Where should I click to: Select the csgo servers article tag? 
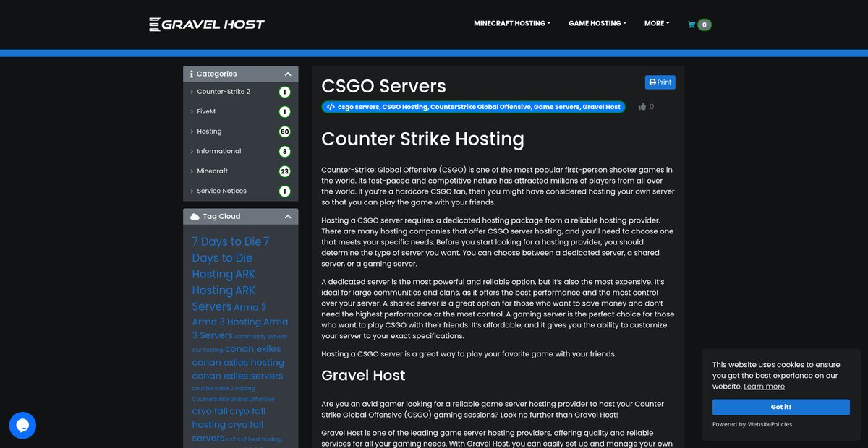357,107
